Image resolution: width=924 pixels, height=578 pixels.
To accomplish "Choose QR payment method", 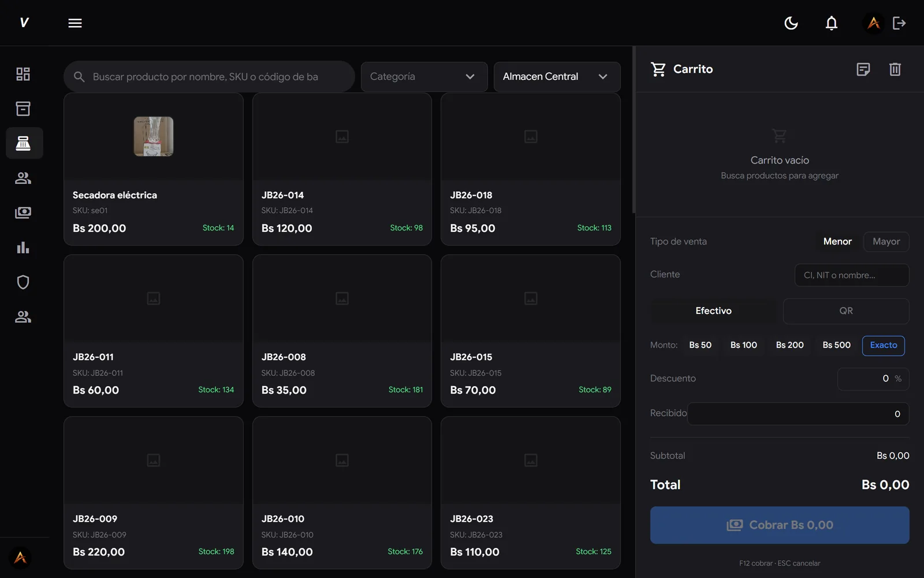I will click(x=846, y=311).
